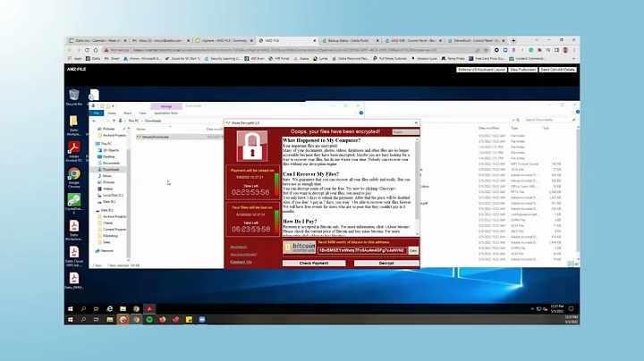This screenshot has height=361, width=644.
Task: Click Enforce US Keyboard Layout button
Action: (x=481, y=70)
